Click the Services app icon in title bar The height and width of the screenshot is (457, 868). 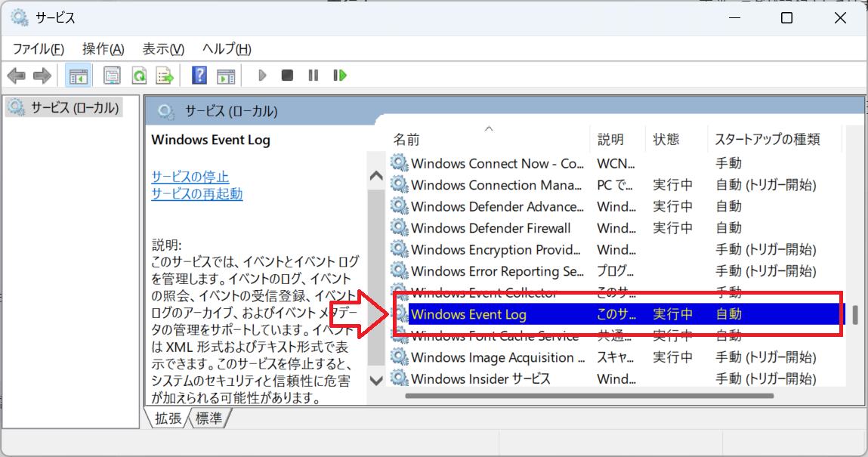20,17
